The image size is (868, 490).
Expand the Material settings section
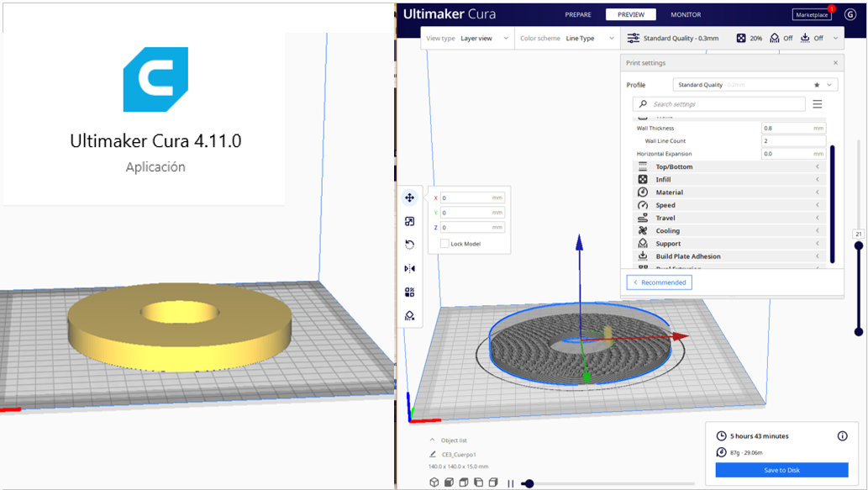[729, 192]
